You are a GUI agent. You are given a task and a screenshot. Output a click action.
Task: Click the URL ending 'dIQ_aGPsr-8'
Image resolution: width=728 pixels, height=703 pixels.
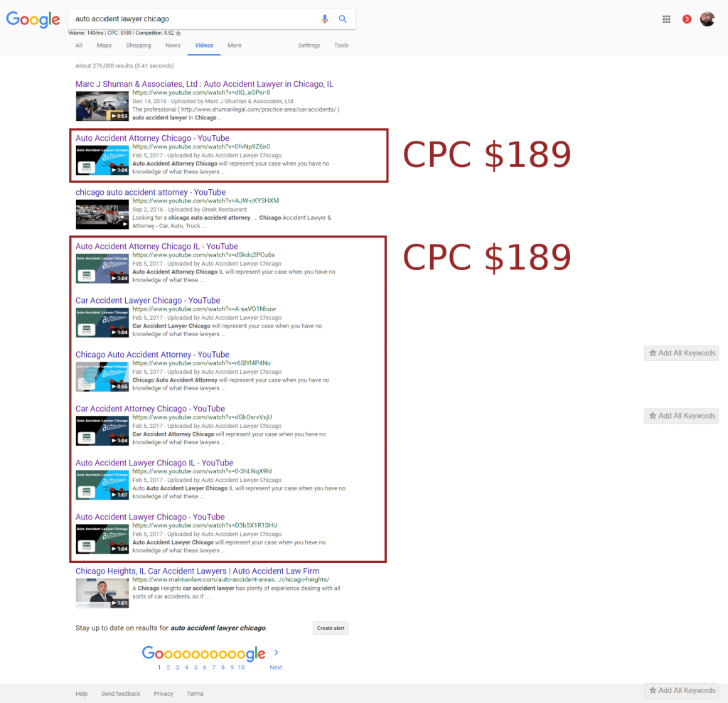(201, 92)
